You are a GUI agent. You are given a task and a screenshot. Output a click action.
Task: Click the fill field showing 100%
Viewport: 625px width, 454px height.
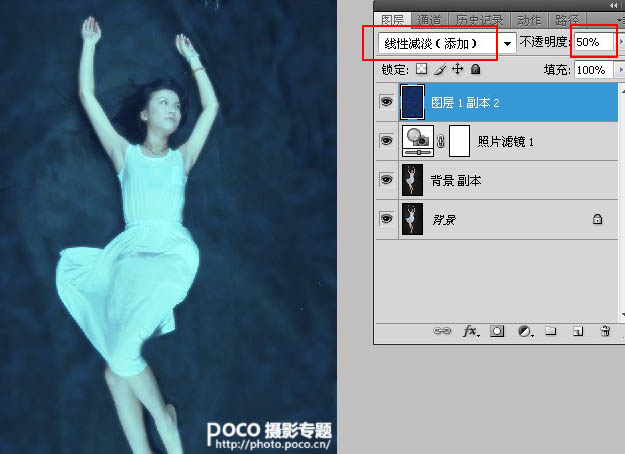(x=594, y=70)
